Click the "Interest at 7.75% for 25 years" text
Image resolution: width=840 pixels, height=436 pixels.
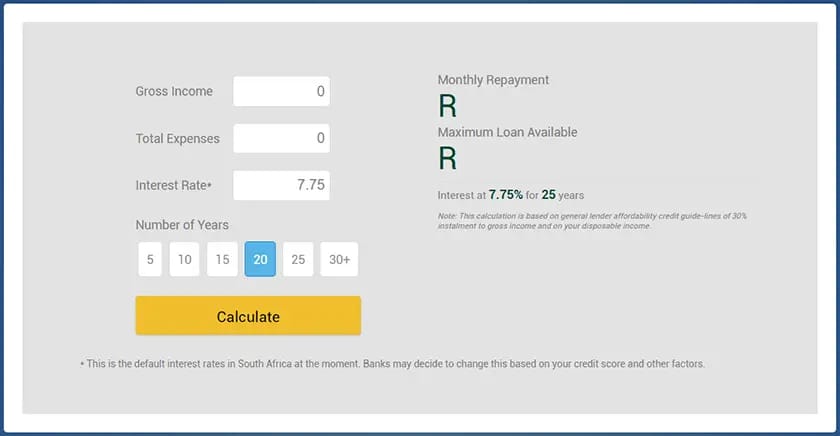[510, 195]
